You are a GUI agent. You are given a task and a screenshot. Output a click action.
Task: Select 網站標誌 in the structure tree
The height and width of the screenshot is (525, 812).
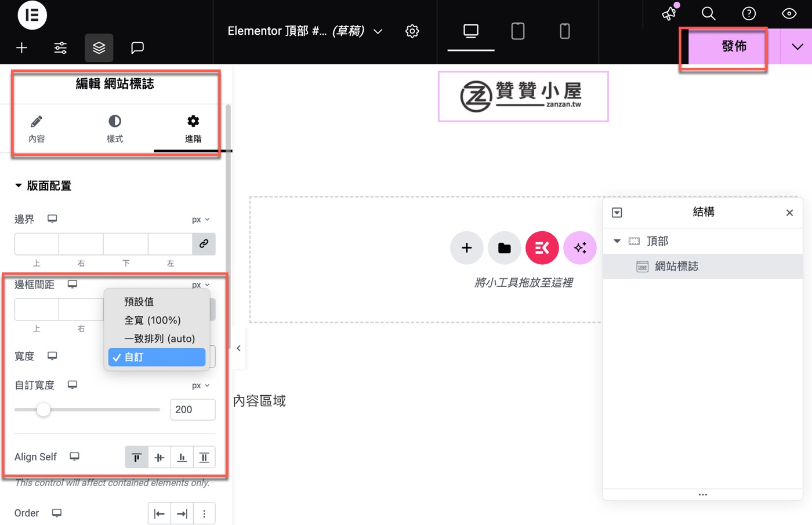pos(703,267)
